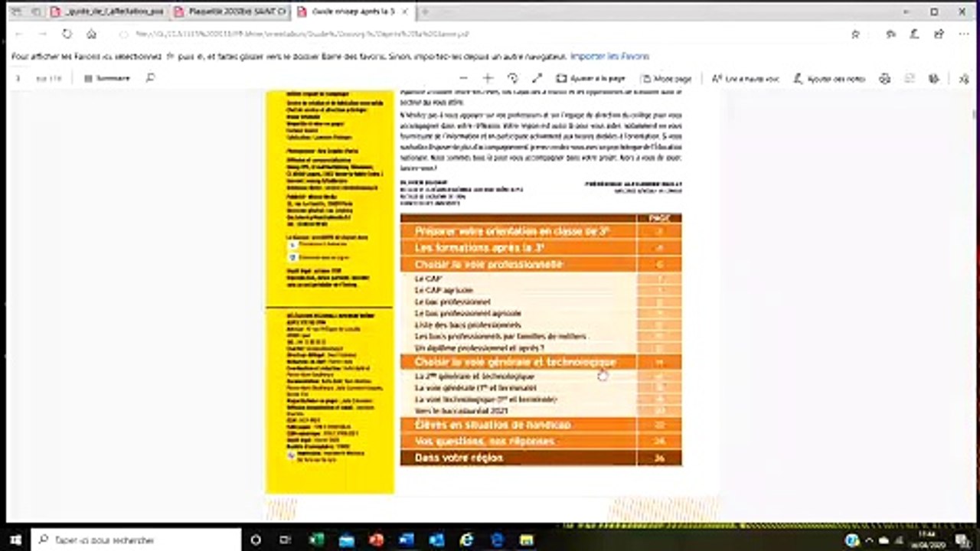The width and height of the screenshot is (980, 551).
Task: Rotate the PDF page
Action: (512, 78)
